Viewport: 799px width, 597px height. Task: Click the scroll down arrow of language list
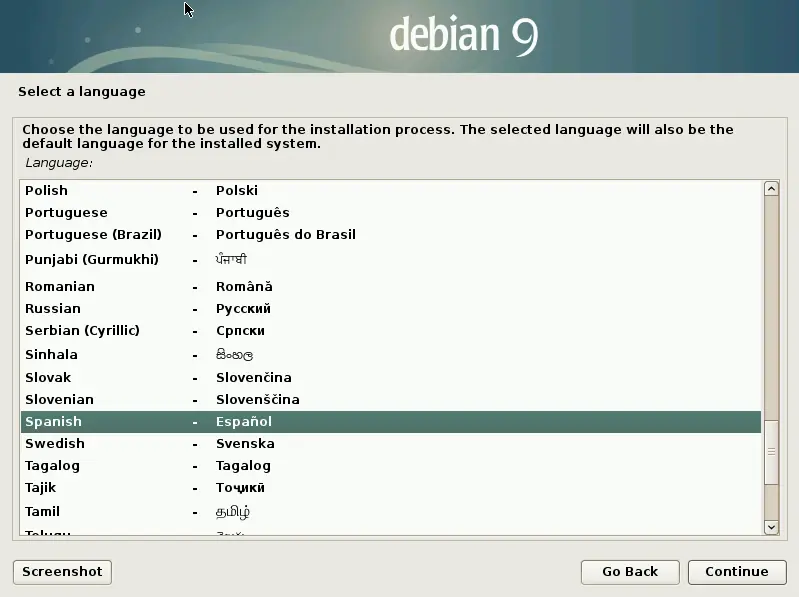(x=771, y=527)
